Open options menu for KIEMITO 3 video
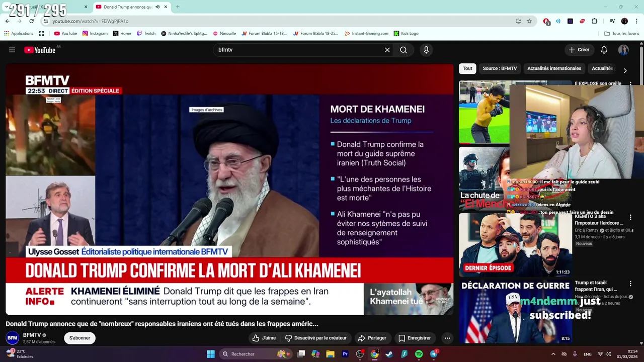Image resolution: width=644 pixels, height=362 pixels. pos(630,217)
